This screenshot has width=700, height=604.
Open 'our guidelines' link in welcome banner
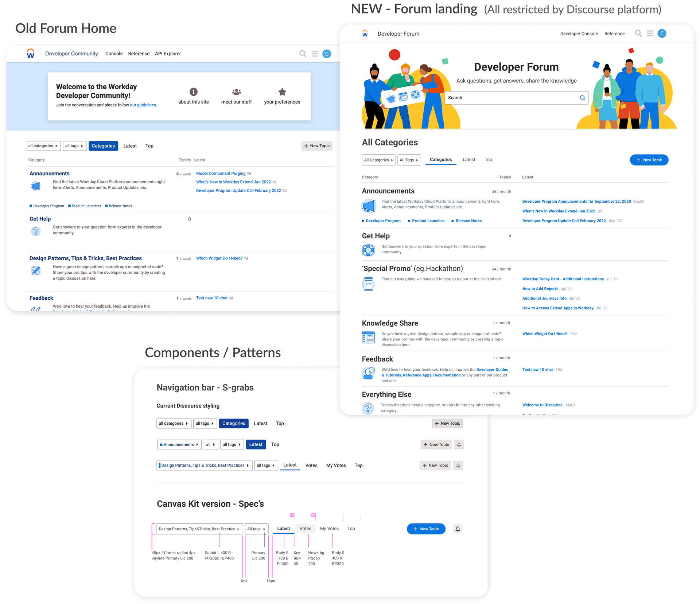coord(143,105)
